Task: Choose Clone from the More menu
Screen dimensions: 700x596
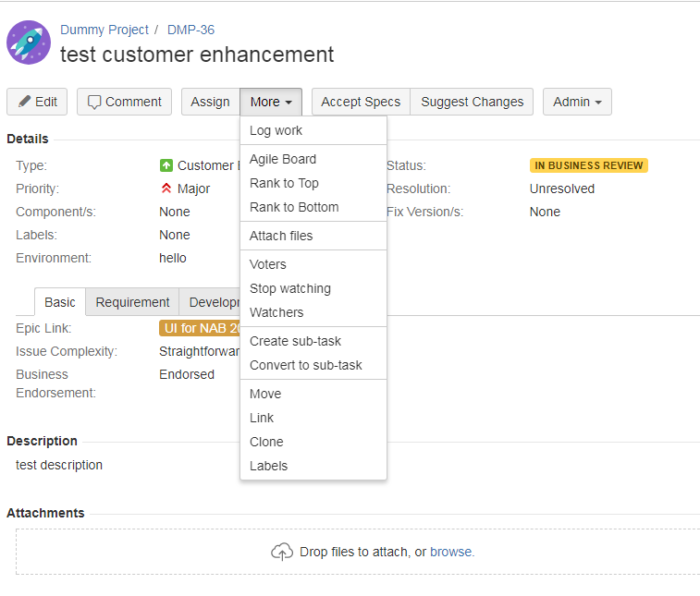Action: pyautogui.click(x=266, y=442)
